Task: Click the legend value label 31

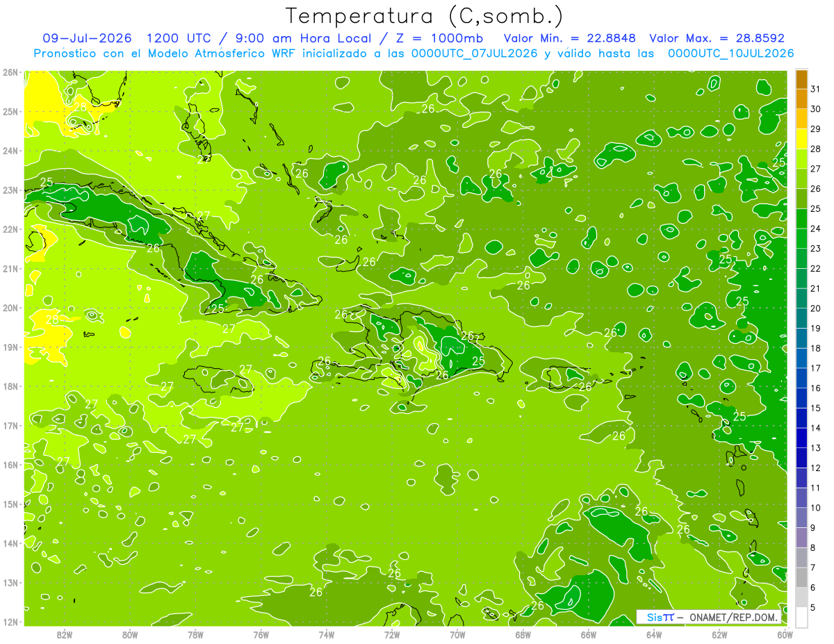Action: [x=816, y=89]
